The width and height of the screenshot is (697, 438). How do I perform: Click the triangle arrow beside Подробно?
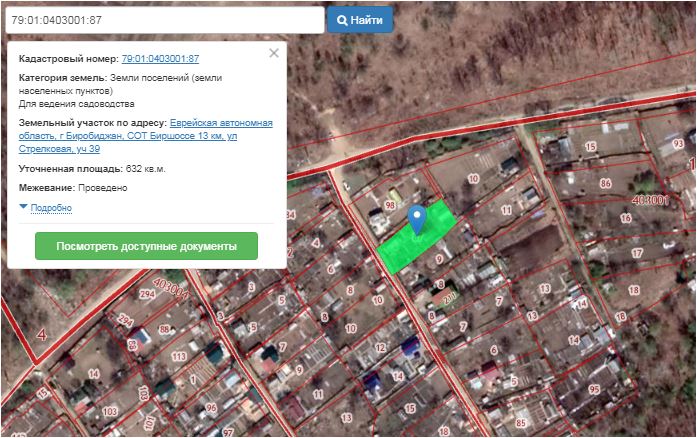click(x=24, y=207)
